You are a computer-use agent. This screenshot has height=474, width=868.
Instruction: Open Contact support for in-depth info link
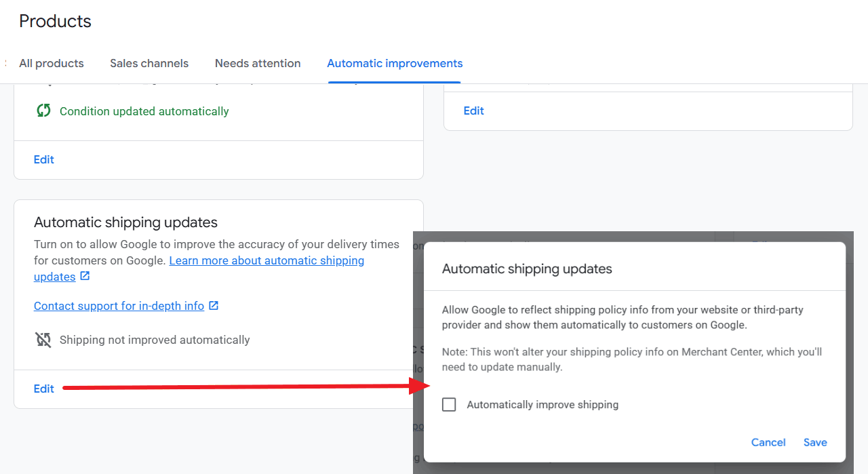click(119, 306)
